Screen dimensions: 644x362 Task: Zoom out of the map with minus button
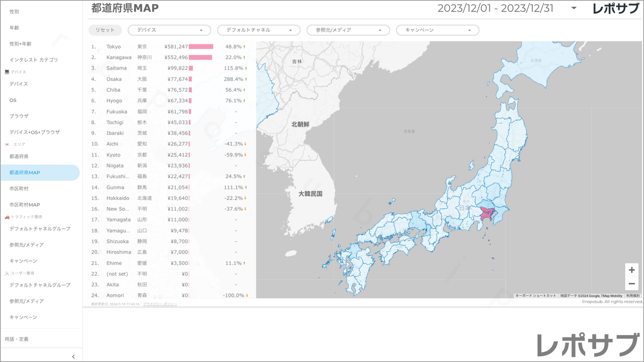pos(632,284)
